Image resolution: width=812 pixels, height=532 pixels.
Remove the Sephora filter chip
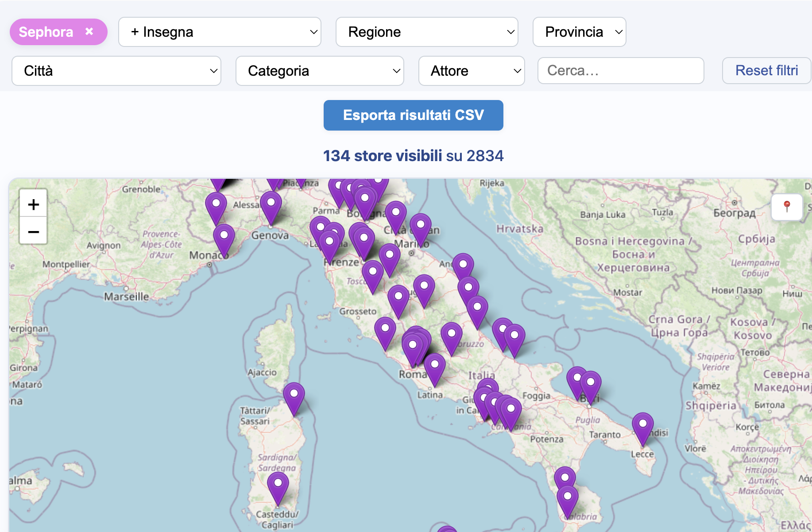click(x=89, y=31)
